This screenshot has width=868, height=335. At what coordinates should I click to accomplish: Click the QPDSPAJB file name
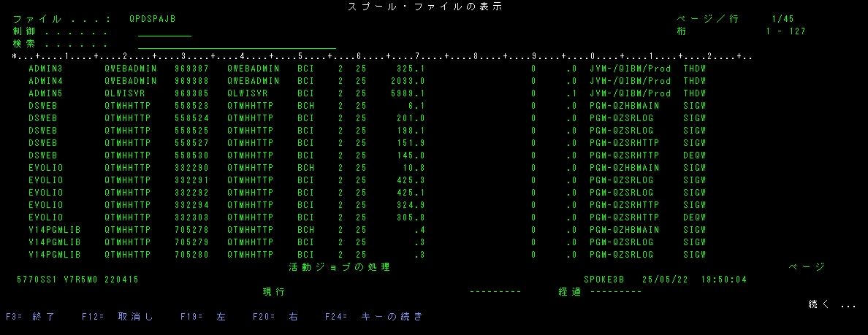tap(152, 19)
